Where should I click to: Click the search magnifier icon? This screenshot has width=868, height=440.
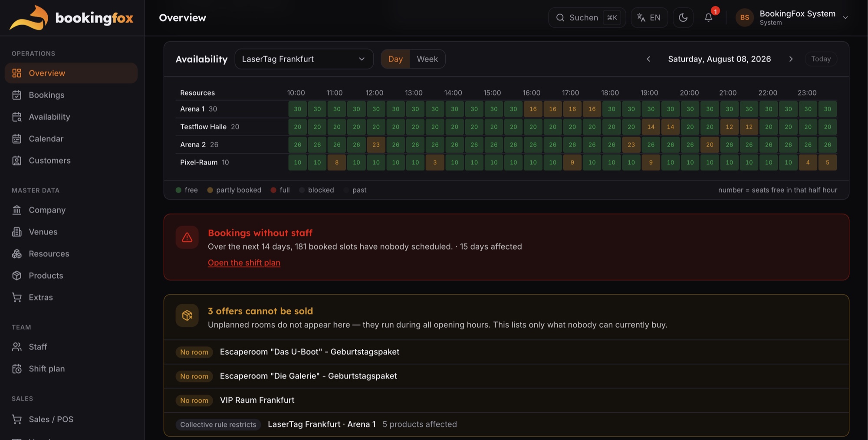(x=560, y=18)
